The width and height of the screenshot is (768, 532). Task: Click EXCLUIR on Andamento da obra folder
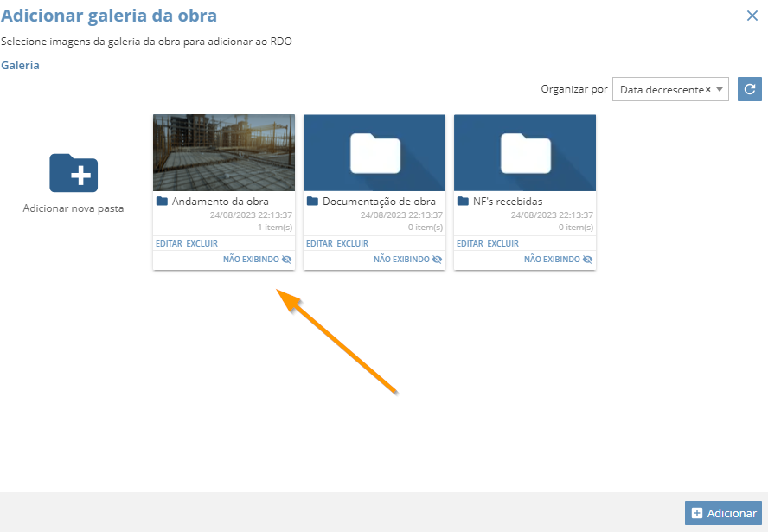[202, 243]
